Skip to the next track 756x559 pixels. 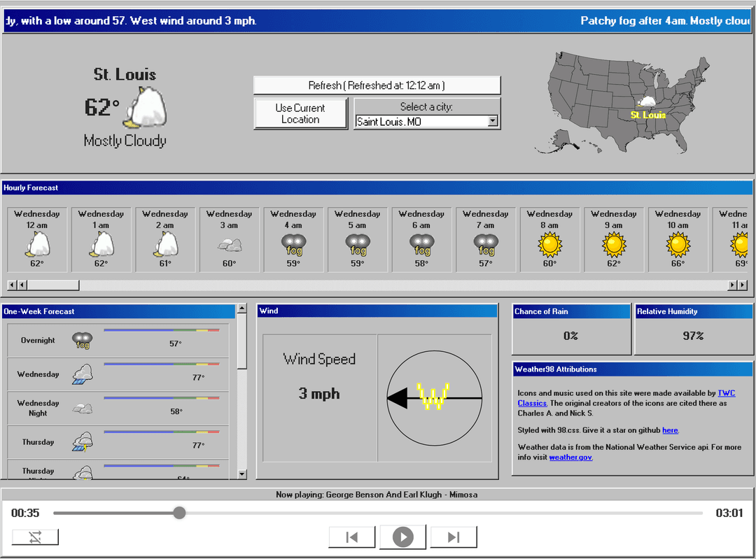click(x=454, y=537)
